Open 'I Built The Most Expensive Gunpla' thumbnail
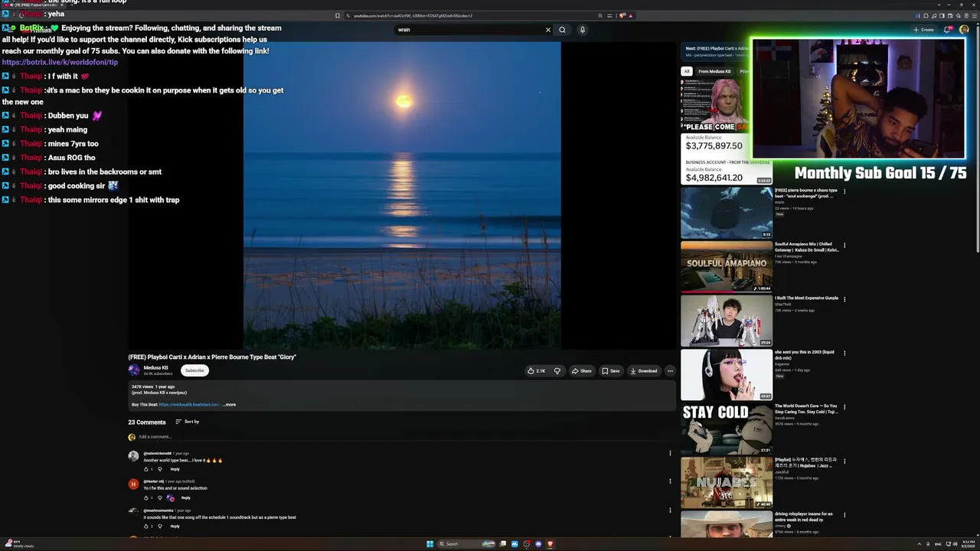Image resolution: width=980 pixels, height=551 pixels. point(727,321)
